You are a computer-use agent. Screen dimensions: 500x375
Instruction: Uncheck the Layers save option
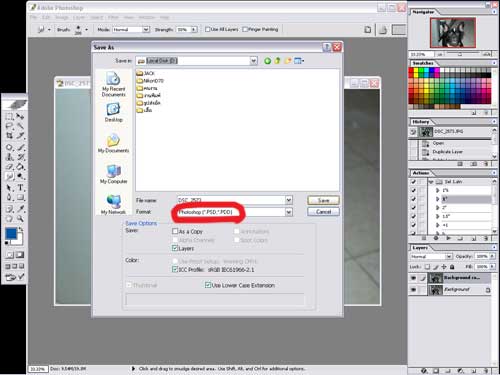point(175,248)
